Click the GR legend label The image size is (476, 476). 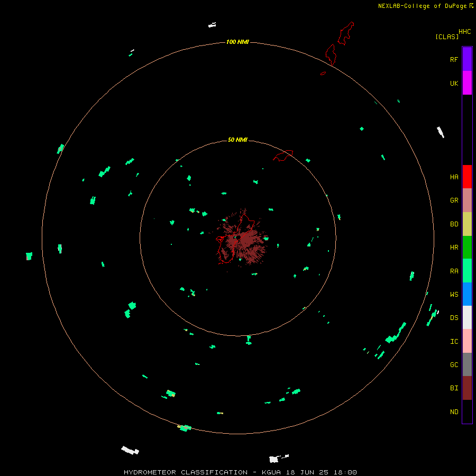[x=454, y=200]
